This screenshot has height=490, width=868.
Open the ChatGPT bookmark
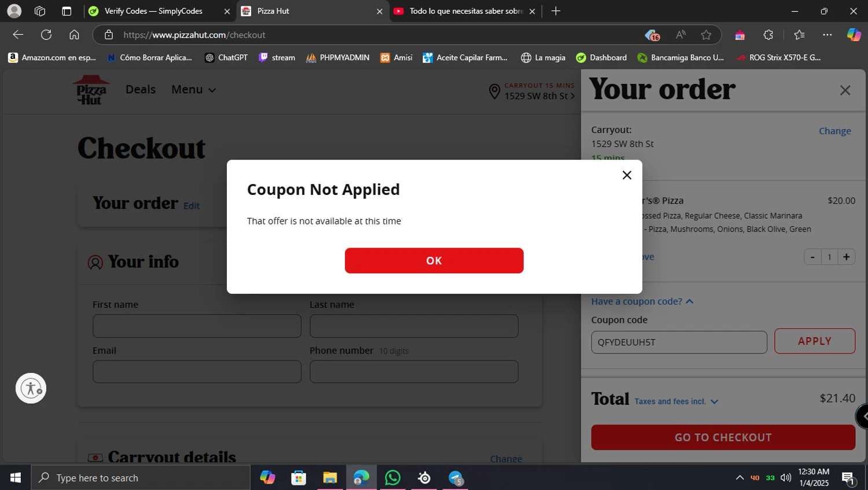tap(226, 57)
